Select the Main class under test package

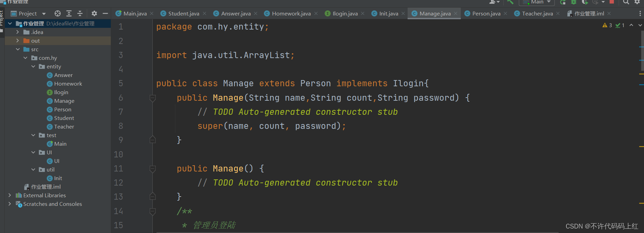pos(57,144)
